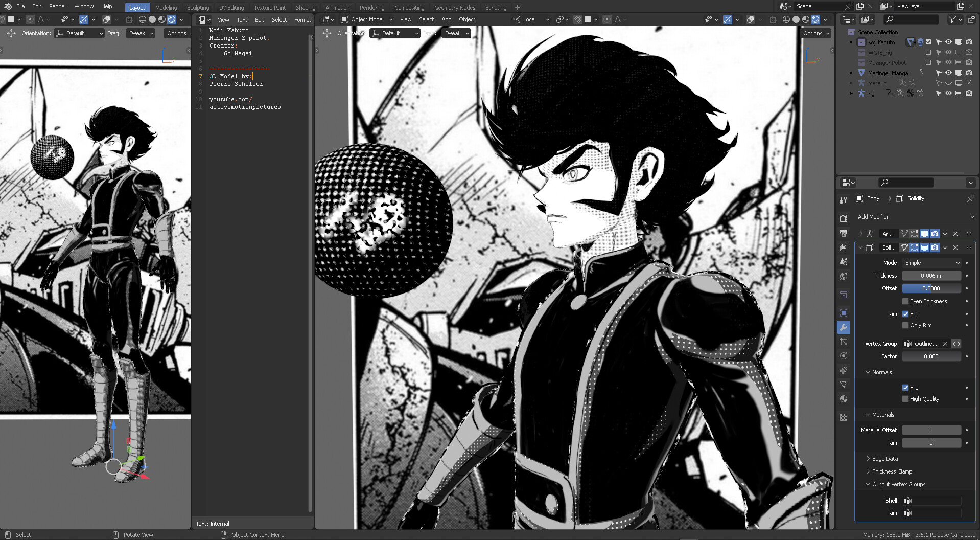This screenshot has height=540, width=980.
Task: Open the Object Data mesh properties tab
Action: (844, 385)
